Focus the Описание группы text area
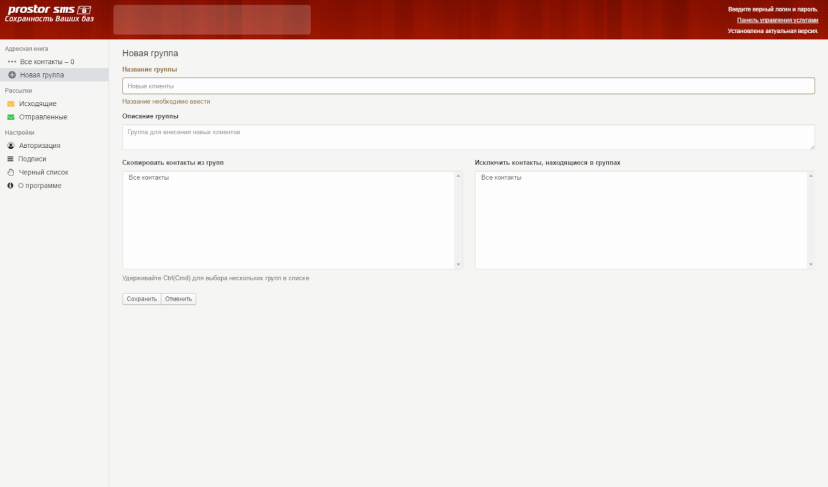The image size is (828, 487). 468,137
